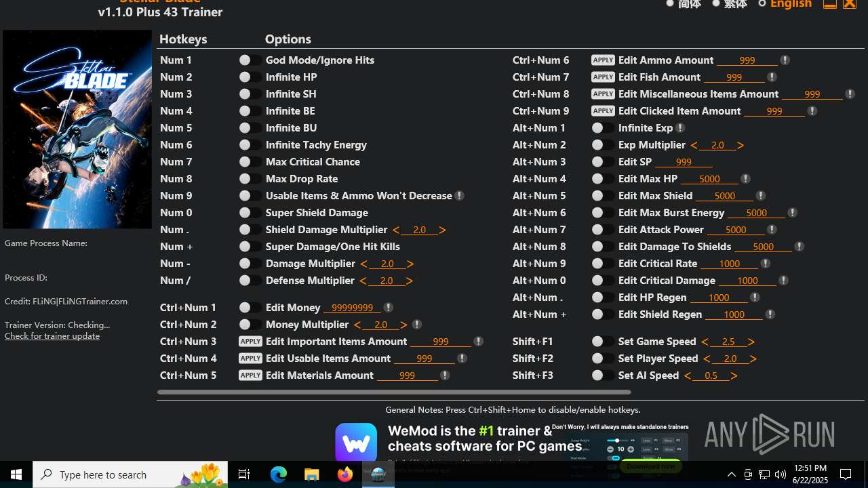
Task: Increase Shield Damage Multiplier with right arrow
Action: click(x=443, y=230)
